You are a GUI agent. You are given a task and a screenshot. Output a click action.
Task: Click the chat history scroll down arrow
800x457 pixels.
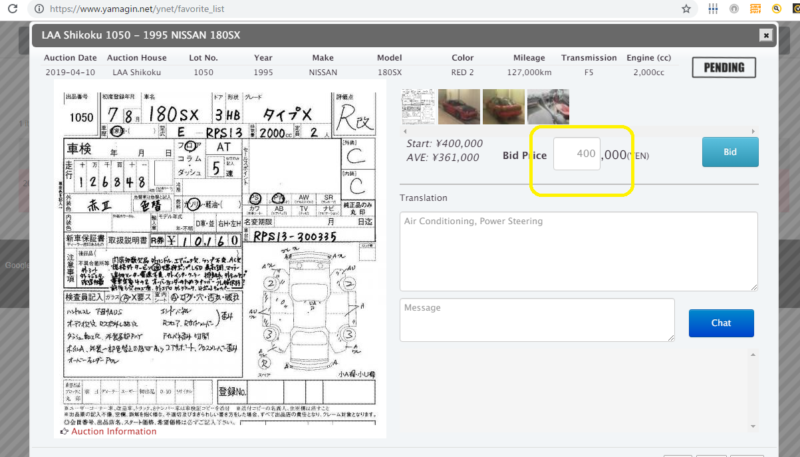753,426
